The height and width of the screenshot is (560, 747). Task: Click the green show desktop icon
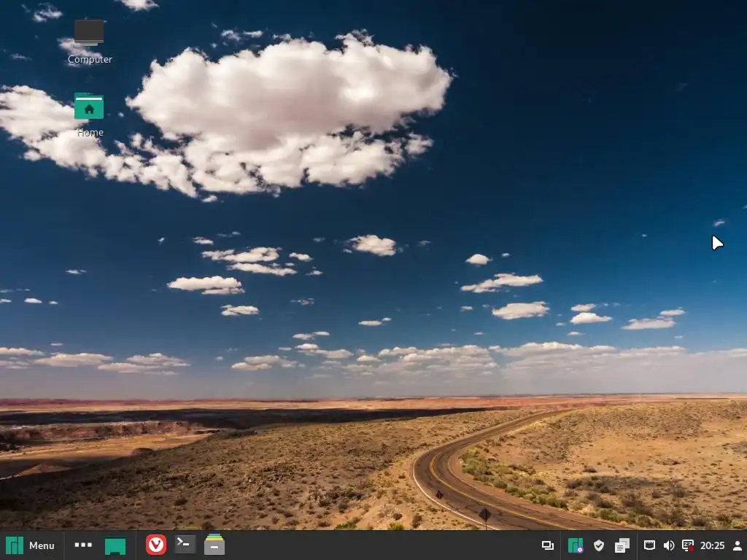tap(115, 545)
